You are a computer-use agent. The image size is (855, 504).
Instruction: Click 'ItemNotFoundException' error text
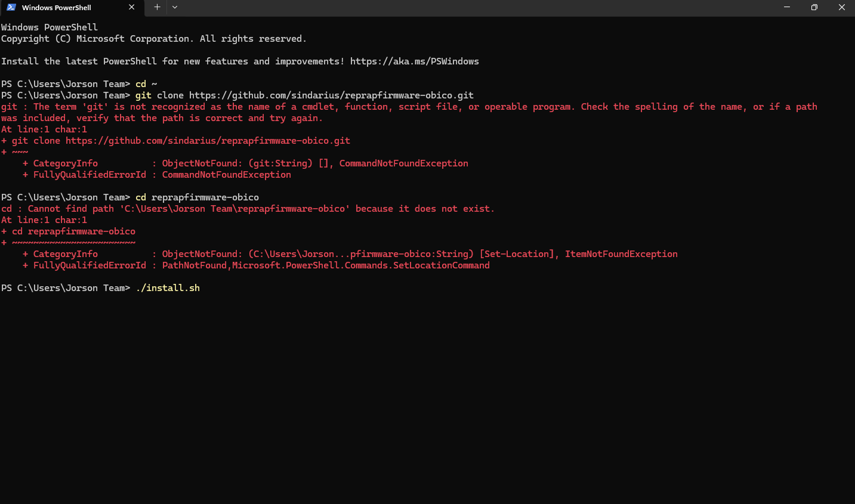tap(621, 254)
